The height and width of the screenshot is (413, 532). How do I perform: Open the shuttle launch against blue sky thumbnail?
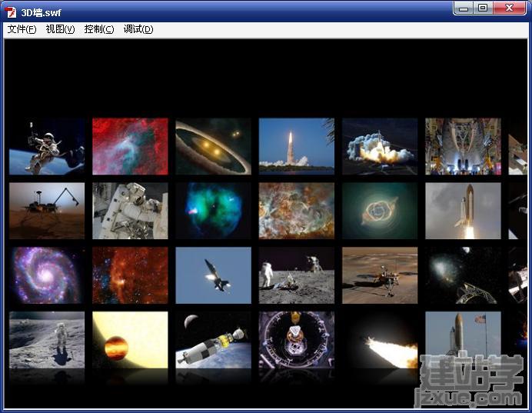point(297,146)
